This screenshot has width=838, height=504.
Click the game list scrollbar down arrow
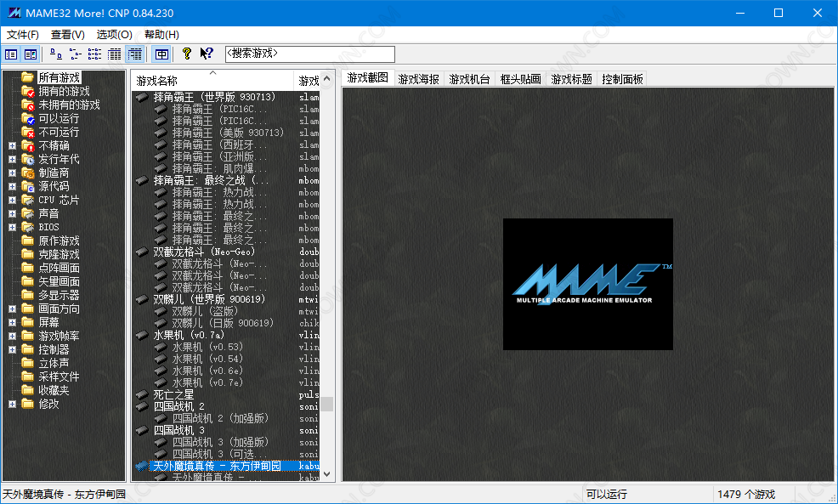(327, 473)
